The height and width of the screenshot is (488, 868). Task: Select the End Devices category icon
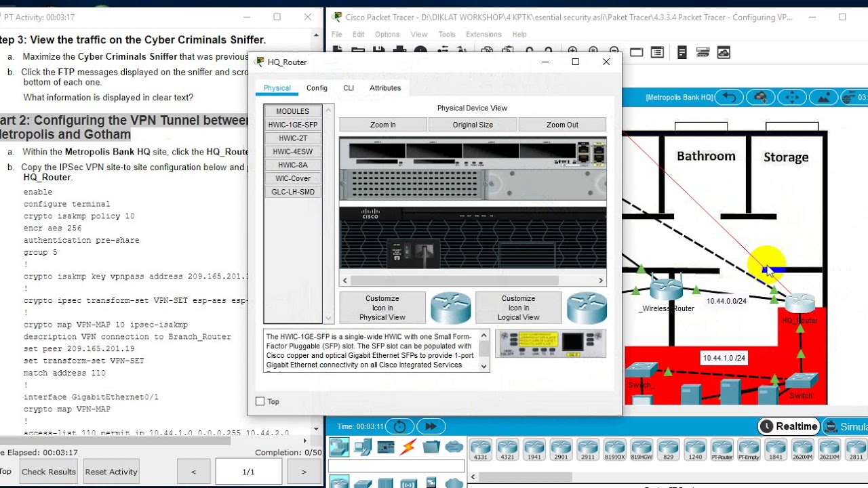pyautogui.click(x=362, y=447)
